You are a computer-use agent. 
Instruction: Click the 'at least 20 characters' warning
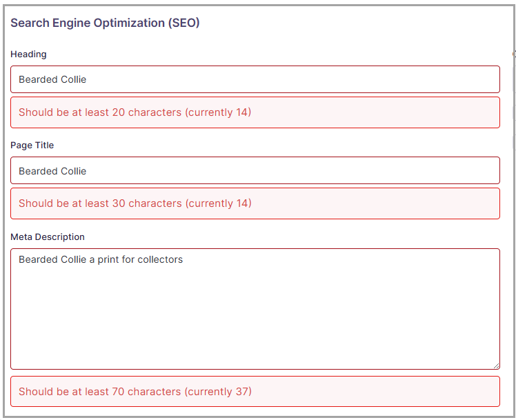(x=255, y=112)
